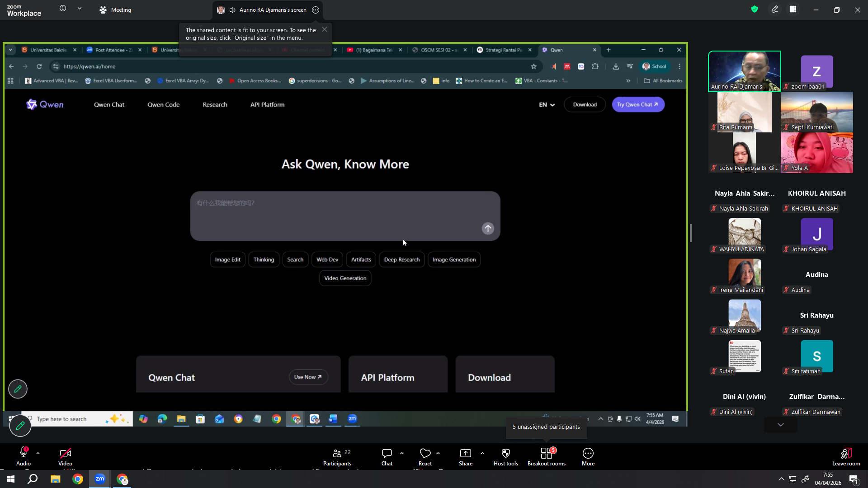Open the Qwen Code nav item
This screenshot has height=488, width=868.
[x=164, y=104]
